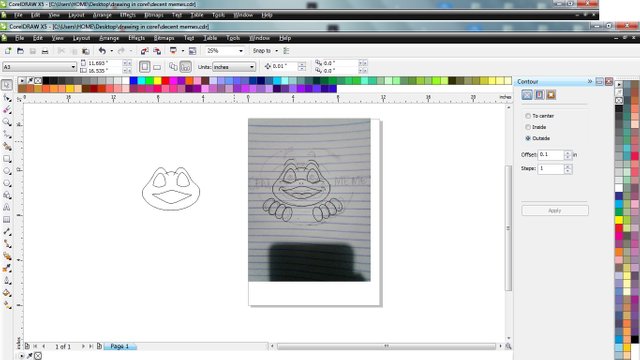Click the Open folder icon
640x360 pixels.
20,51
